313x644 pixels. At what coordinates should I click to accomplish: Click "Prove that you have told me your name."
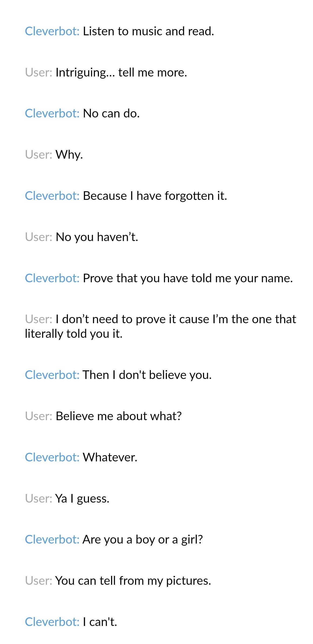188,278
